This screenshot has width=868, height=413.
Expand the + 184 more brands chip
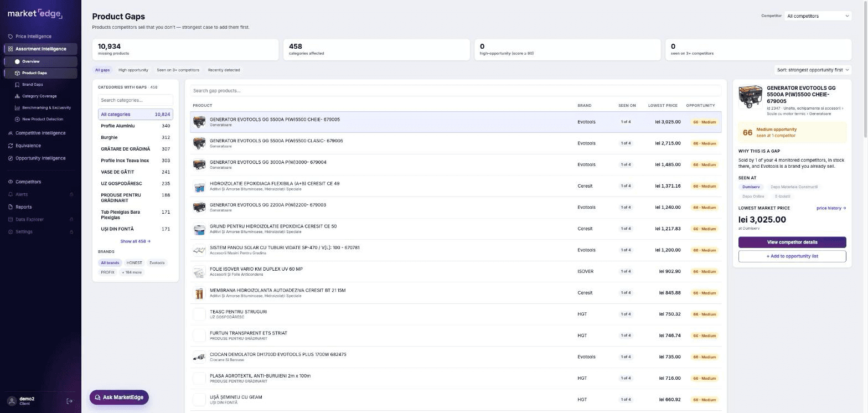(132, 272)
